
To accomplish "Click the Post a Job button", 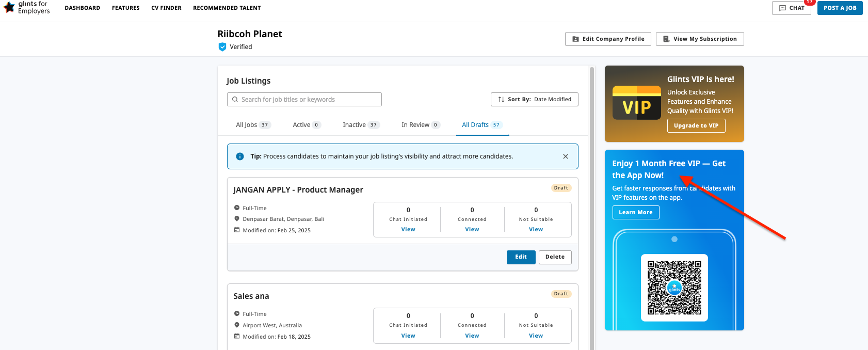I will pos(840,8).
